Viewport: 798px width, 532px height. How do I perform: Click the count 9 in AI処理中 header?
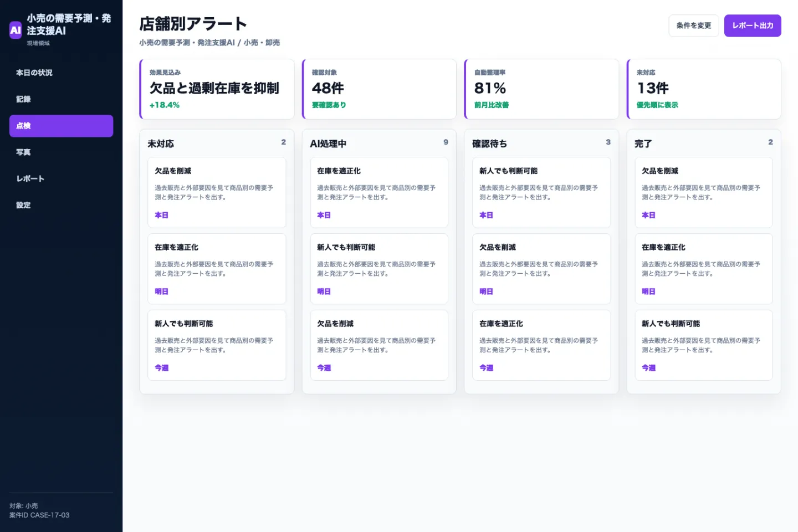coord(446,142)
